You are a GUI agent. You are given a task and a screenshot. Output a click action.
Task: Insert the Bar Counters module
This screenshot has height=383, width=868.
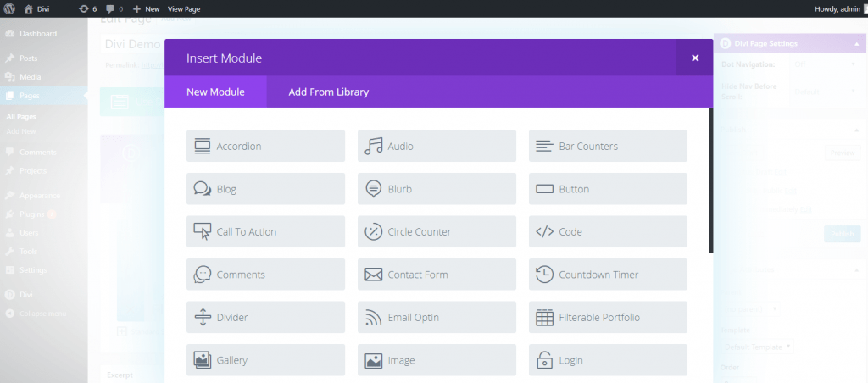tap(608, 146)
